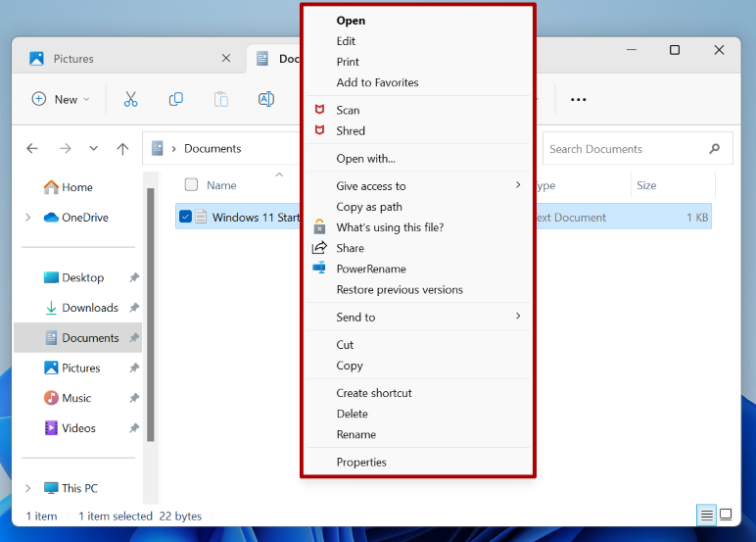Switch to large icons view in status bar
756x542 pixels.
coord(726,515)
